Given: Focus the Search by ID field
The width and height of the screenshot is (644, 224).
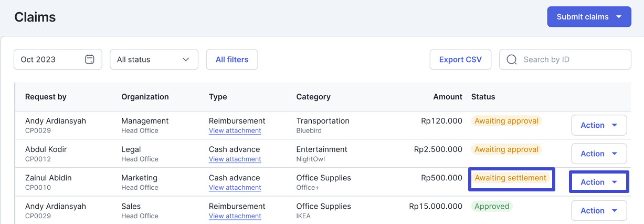Looking at the screenshot, I should coord(565,59).
